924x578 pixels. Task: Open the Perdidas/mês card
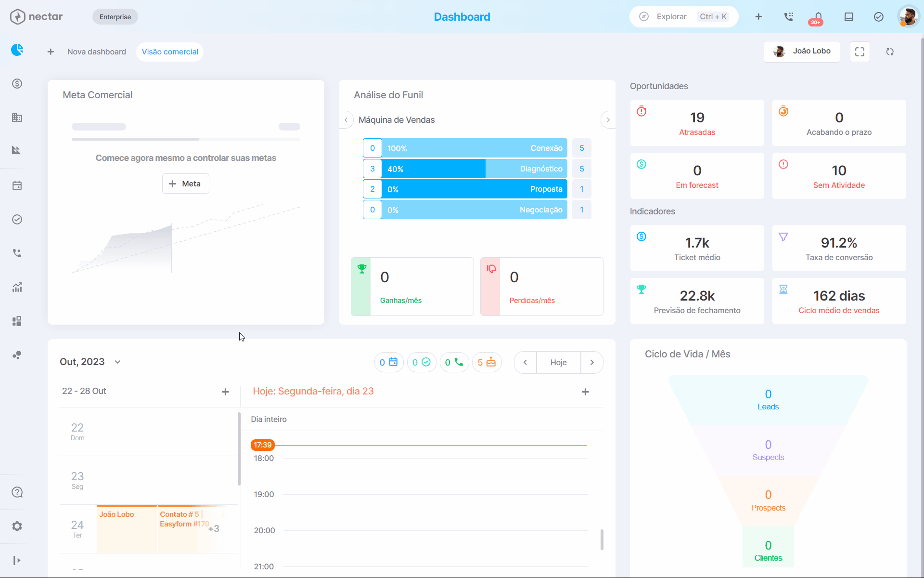pos(542,287)
